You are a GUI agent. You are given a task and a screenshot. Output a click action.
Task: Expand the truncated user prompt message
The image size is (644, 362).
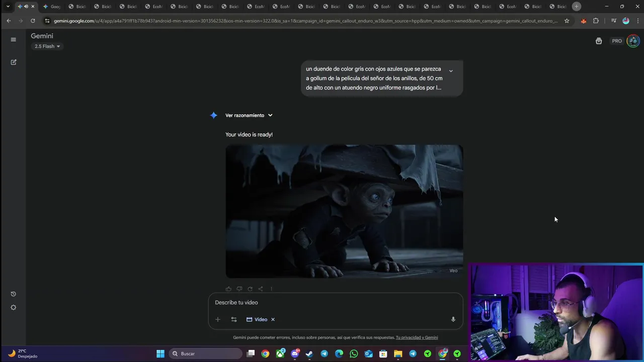[451, 71]
